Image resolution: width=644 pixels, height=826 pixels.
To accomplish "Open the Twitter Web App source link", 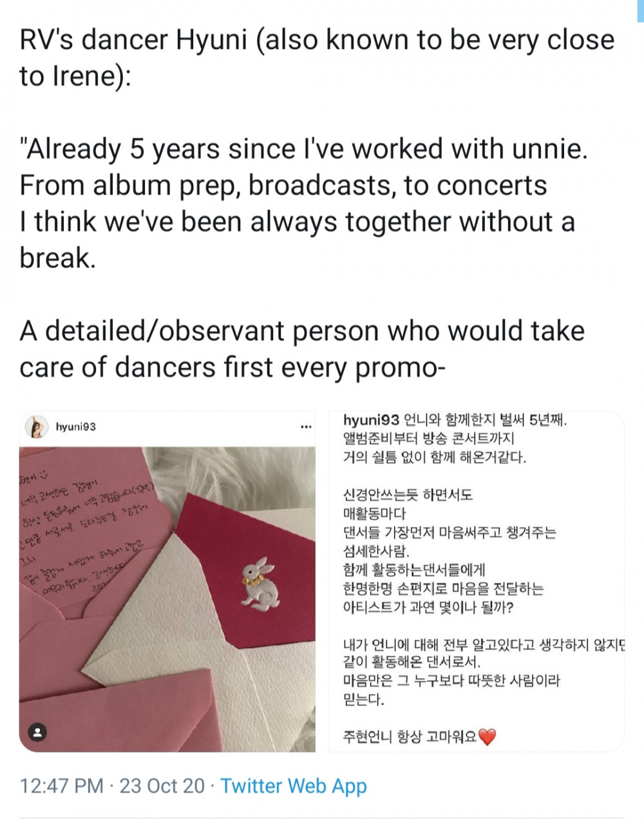I will 294,785.
